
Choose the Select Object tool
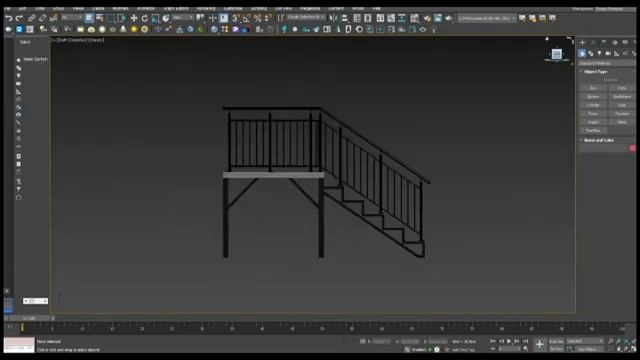(x=89, y=18)
